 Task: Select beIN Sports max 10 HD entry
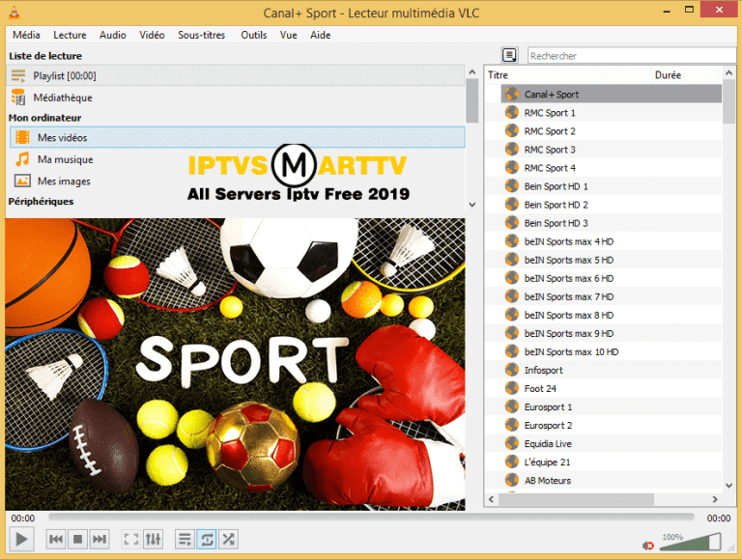[x=611, y=351]
